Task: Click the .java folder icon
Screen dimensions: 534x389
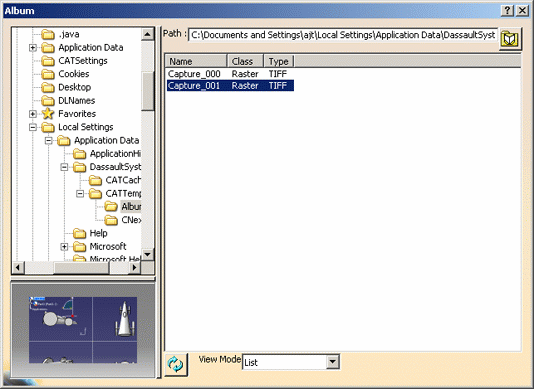Action: point(48,34)
